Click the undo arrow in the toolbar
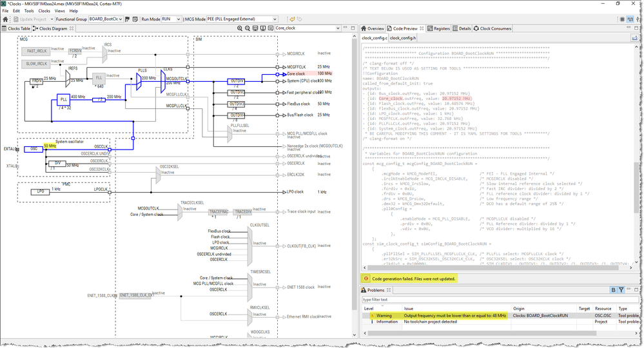Screen dimensions: 644x348 pyautogui.click(x=291, y=19)
